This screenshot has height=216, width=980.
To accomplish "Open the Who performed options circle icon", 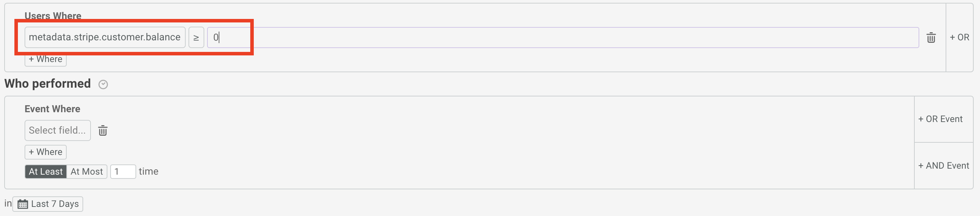I will coord(103,85).
